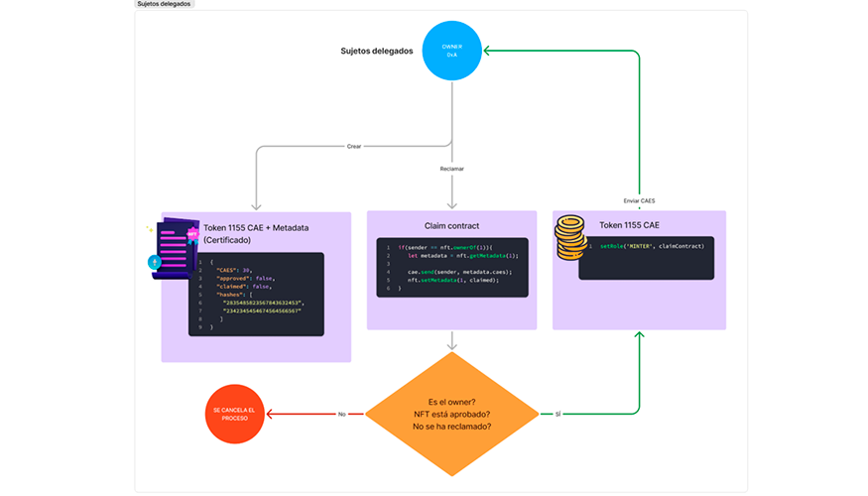The width and height of the screenshot is (868, 496).
Task: Click the 'No' label on red arrow
Action: pyautogui.click(x=341, y=414)
